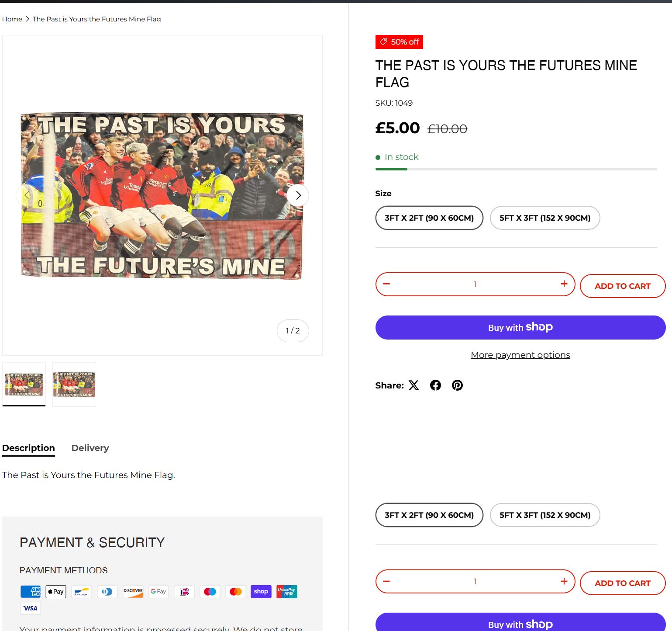Switch to the Delivery tab
Viewport: 672px width, 631px height.
[90, 448]
